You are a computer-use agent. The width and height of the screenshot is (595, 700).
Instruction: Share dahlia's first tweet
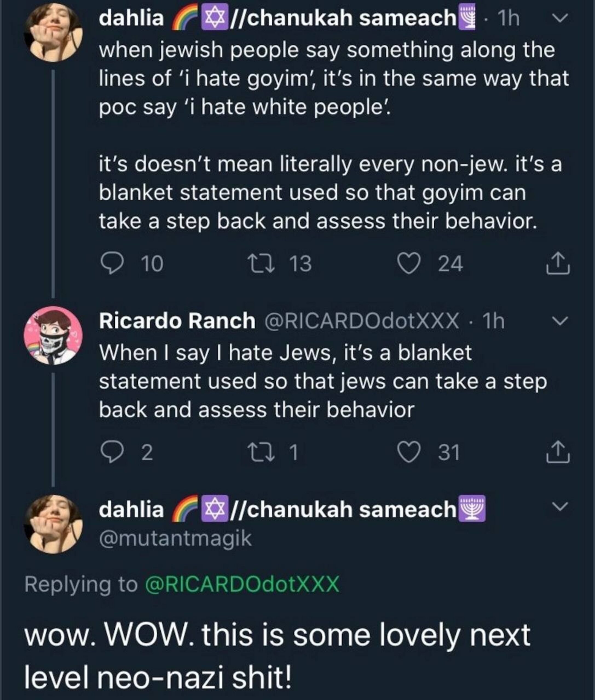pyautogui.click(x=558, y=264)
